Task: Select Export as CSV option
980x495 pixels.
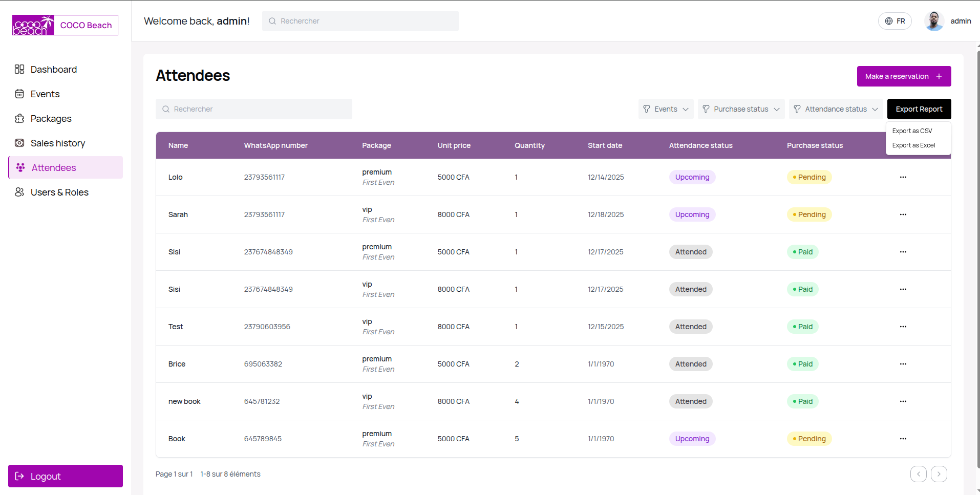Action: 912,131
